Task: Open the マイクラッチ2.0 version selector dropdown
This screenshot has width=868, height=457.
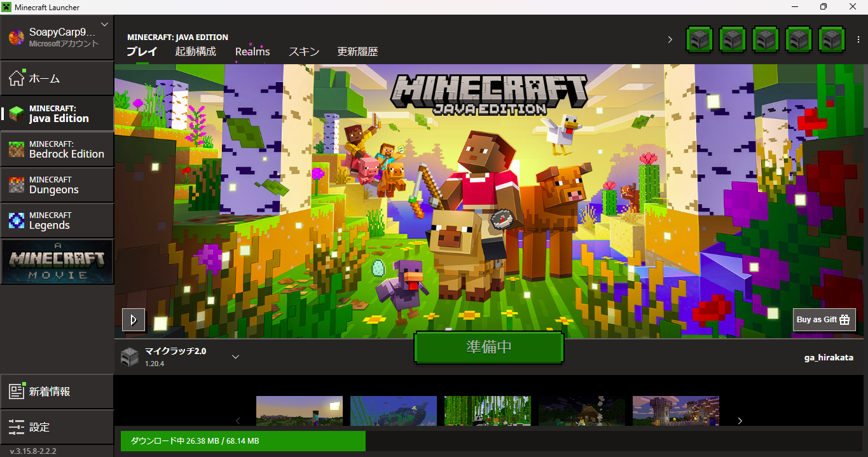Action: [x=235, y=357]
